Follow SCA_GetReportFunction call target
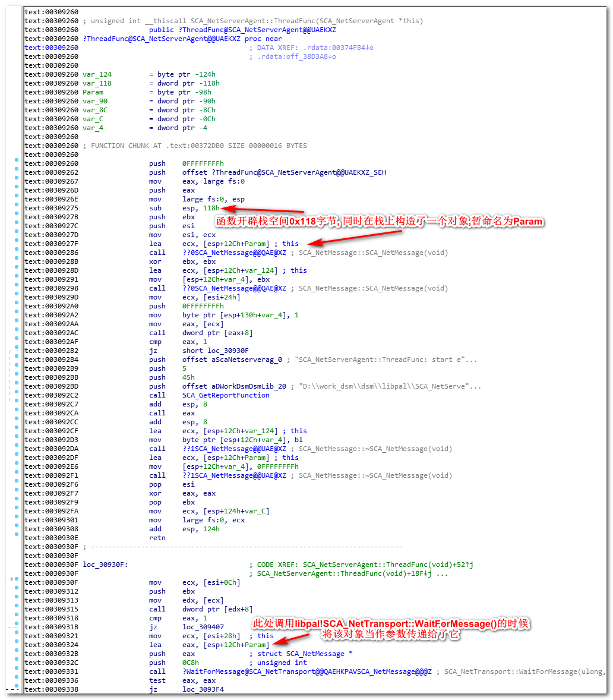Screen dimensions: 613x700 (x=226, y=396)
